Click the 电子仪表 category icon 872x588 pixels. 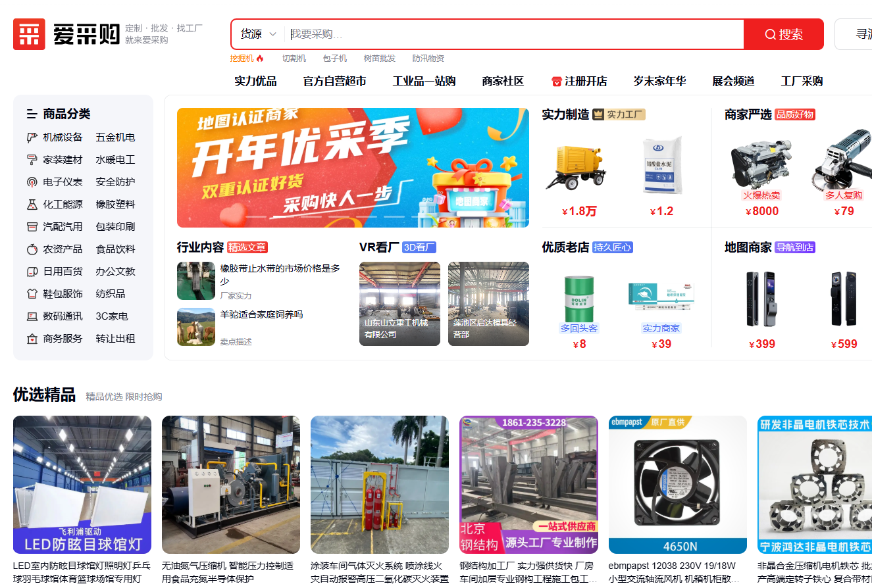pos(32,182)
